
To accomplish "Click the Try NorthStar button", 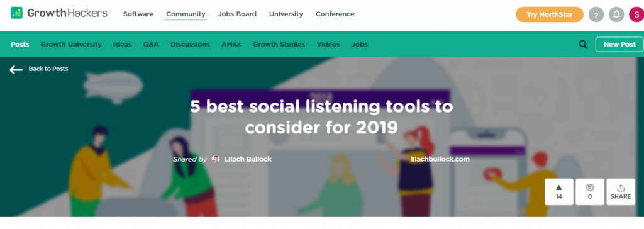I will 550,14.
